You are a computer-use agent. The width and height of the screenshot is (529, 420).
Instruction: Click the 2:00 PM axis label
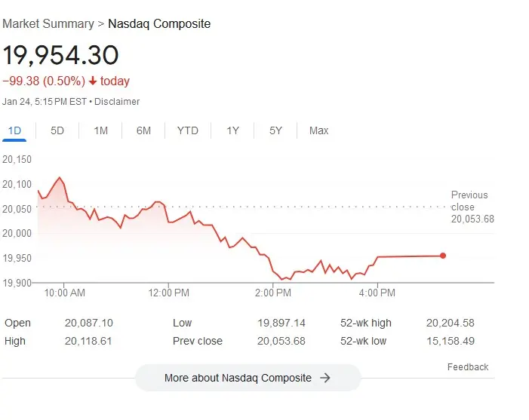pyautogui.click(x=273, y=293)
